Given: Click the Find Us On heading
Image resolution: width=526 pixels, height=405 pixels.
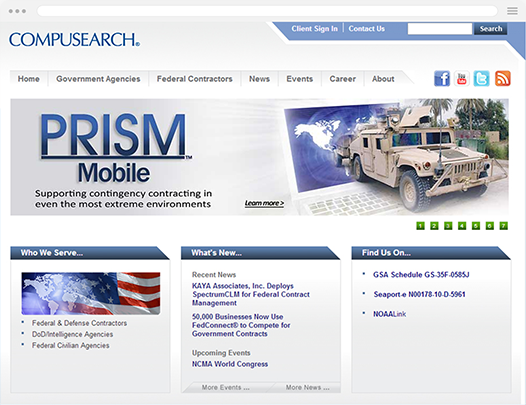Looking at the screenshot, I should tap(386, 253).
